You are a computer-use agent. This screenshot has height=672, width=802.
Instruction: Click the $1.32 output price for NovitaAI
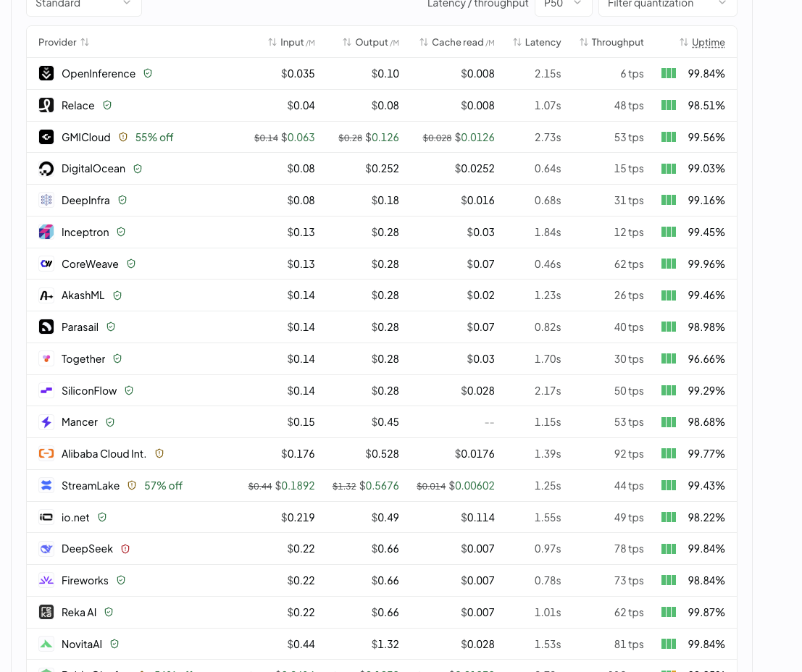click(385, 644)
